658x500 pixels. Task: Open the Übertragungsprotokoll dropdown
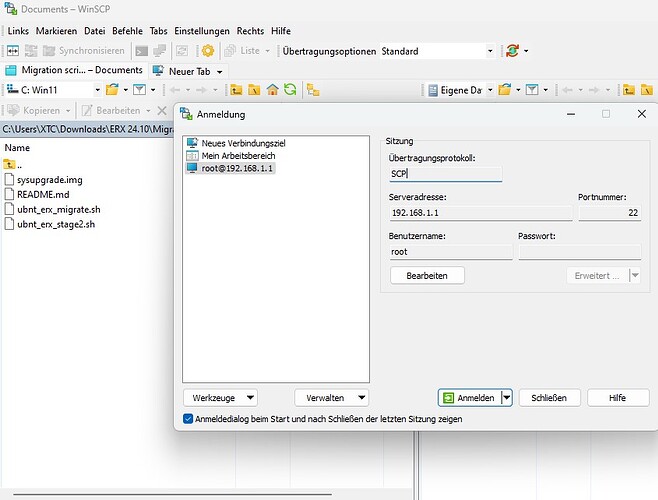point(445,173)
